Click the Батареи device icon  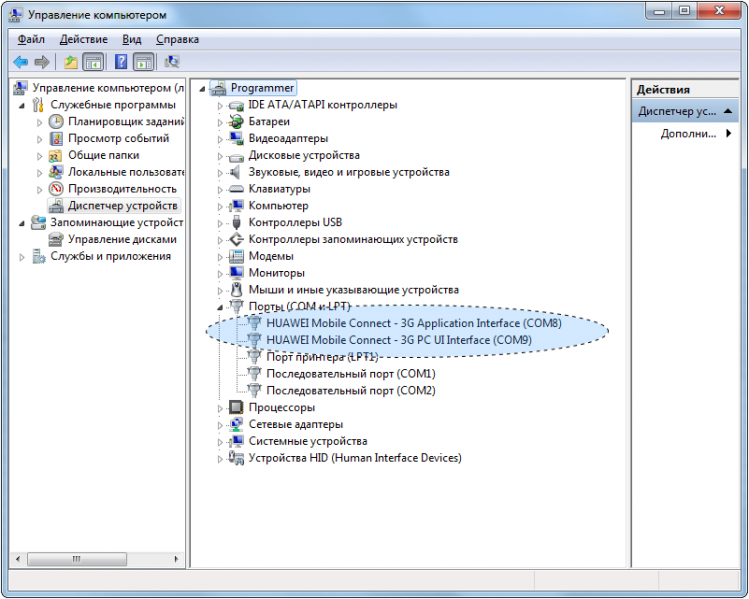[x=236, y=122]
